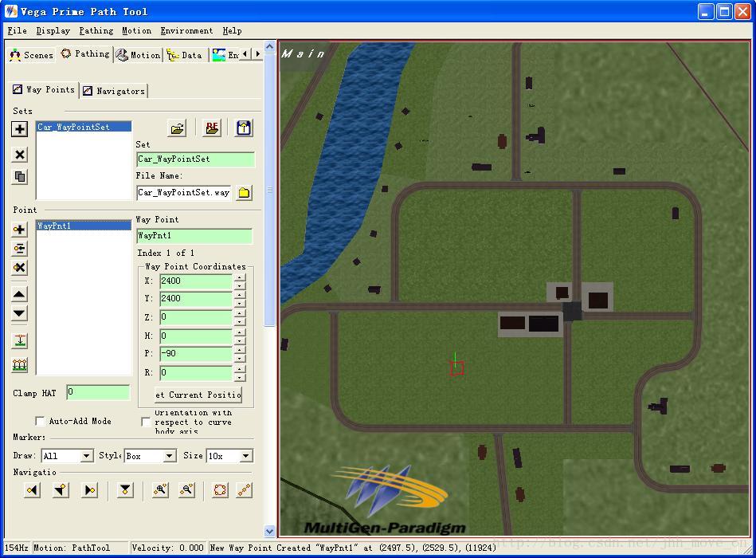This screenshot has height=558, width=756.
Task: Click the Velocity status bar entry
Action: coord(168,548)
